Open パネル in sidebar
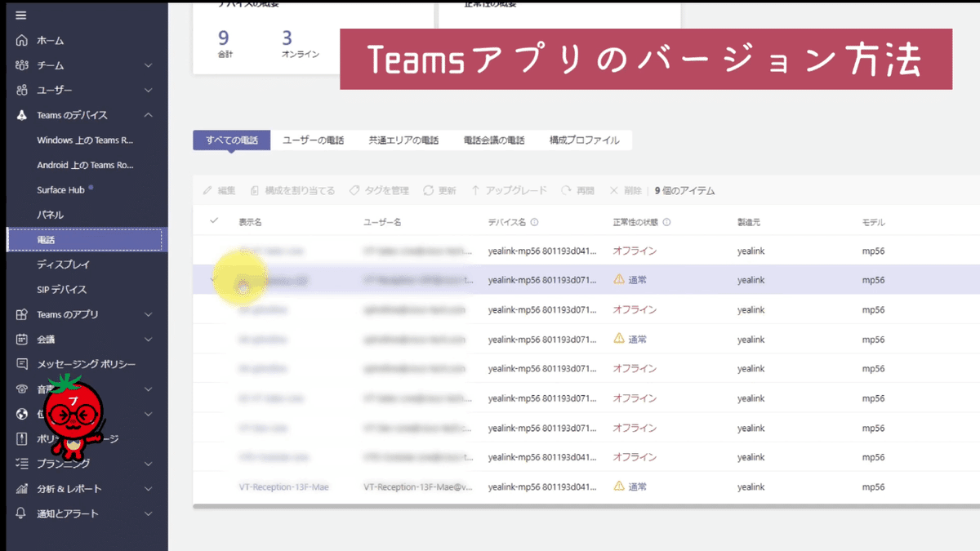The width and height of the screenshot is (980, 551). tap(50, 215)
